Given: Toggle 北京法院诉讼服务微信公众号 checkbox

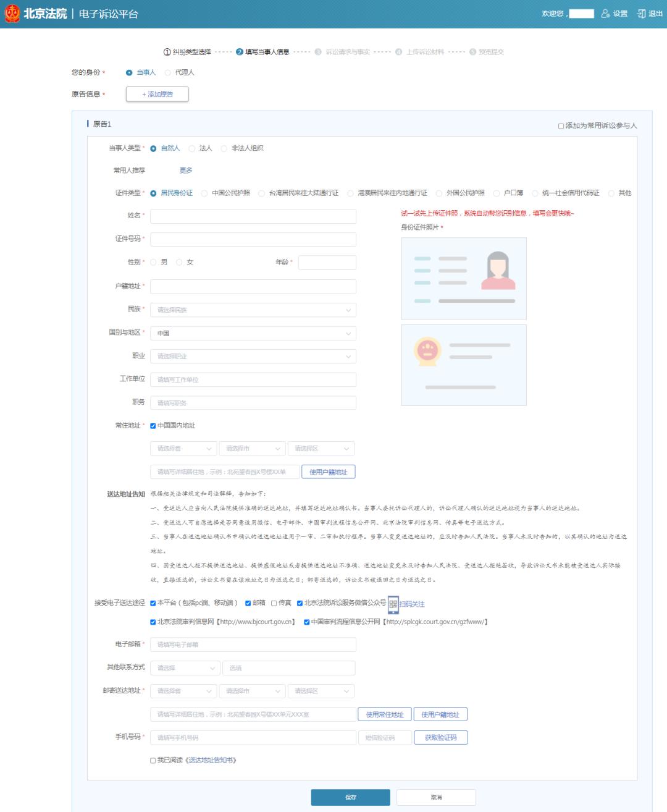Looking at the screenshot, I should (300, 603).
